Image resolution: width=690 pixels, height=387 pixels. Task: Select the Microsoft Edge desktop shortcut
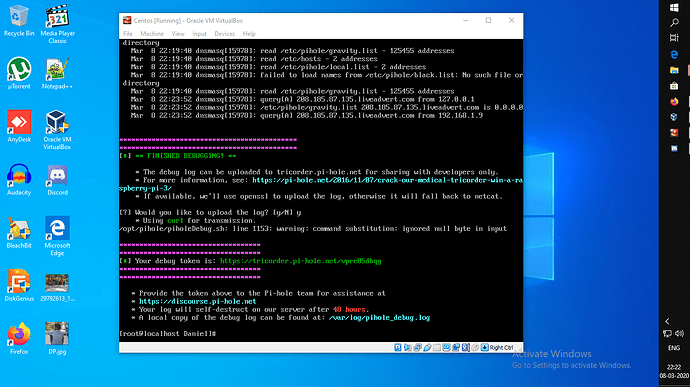57,236
